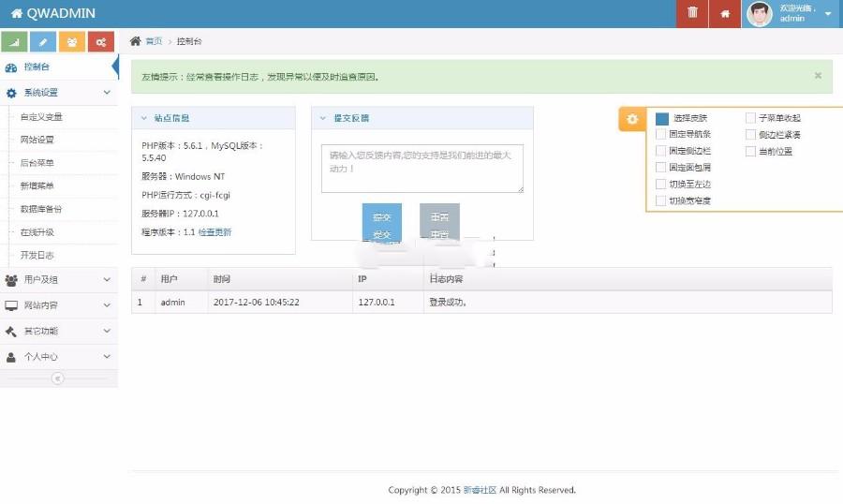This screenshot has height=504, width=843.
Task: Toggle 固定面包屑 checkbox
Action: 661,168
